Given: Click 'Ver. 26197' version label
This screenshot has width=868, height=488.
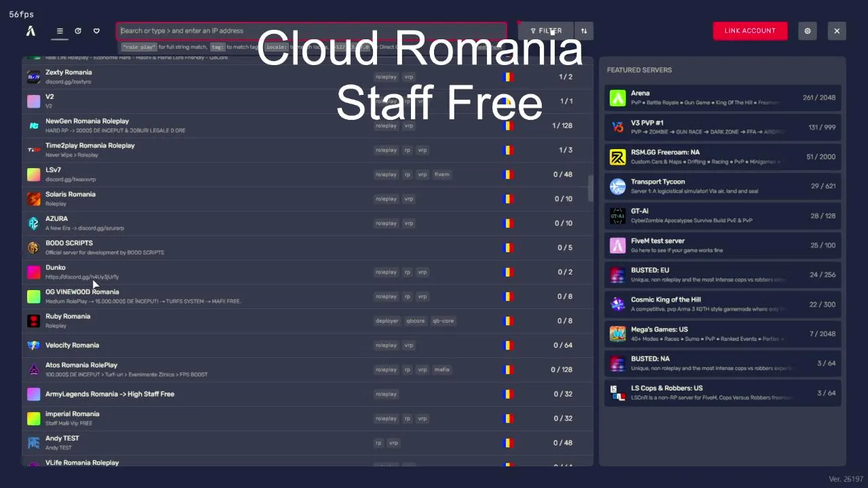Looking at the screenshot, I should pos(846,479).
